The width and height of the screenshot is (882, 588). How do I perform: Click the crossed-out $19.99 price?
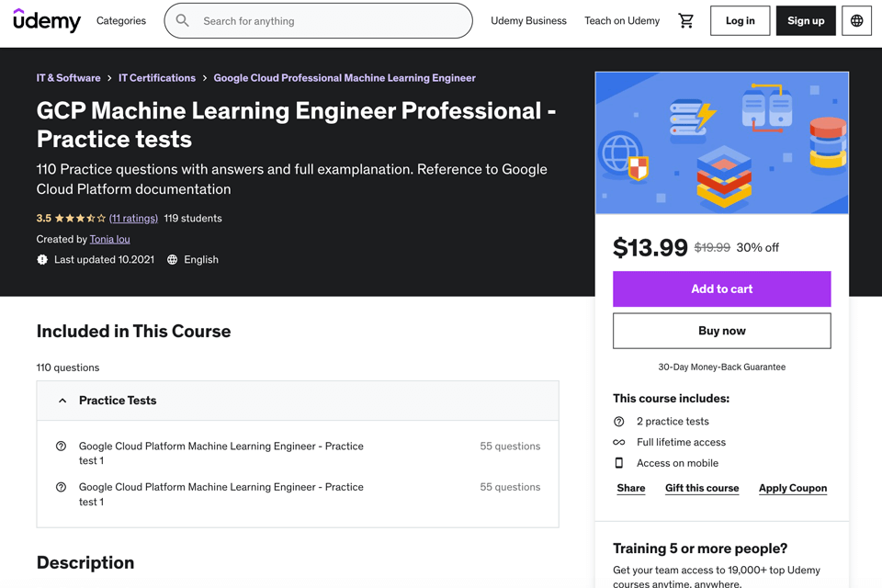point(712,247)
